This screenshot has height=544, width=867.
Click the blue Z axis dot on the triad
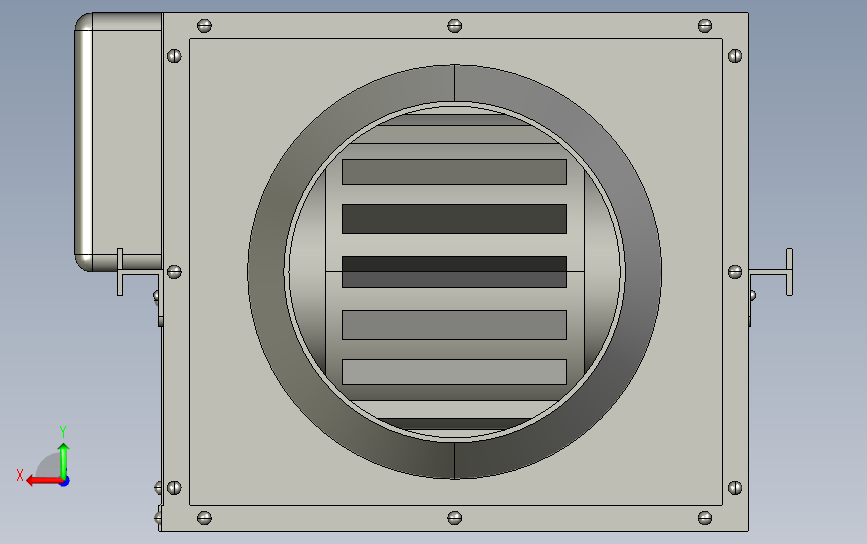(x=65, y=482)
